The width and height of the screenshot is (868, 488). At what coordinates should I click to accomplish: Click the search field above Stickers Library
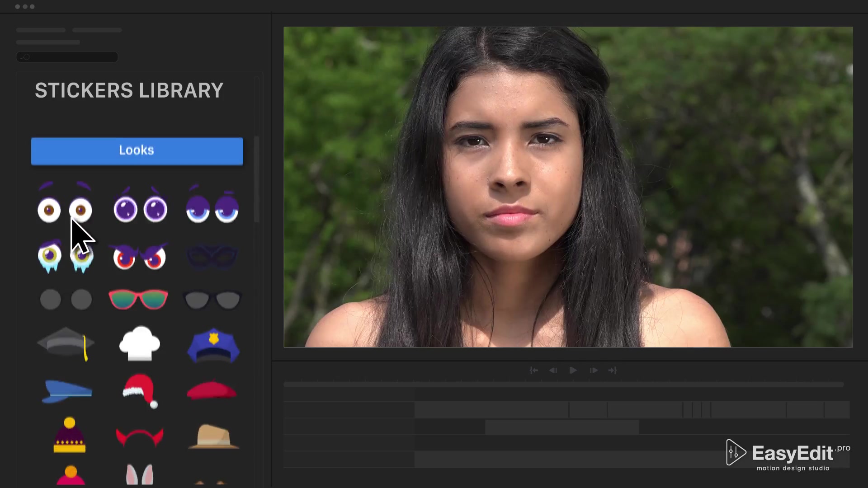click(67, 57)
